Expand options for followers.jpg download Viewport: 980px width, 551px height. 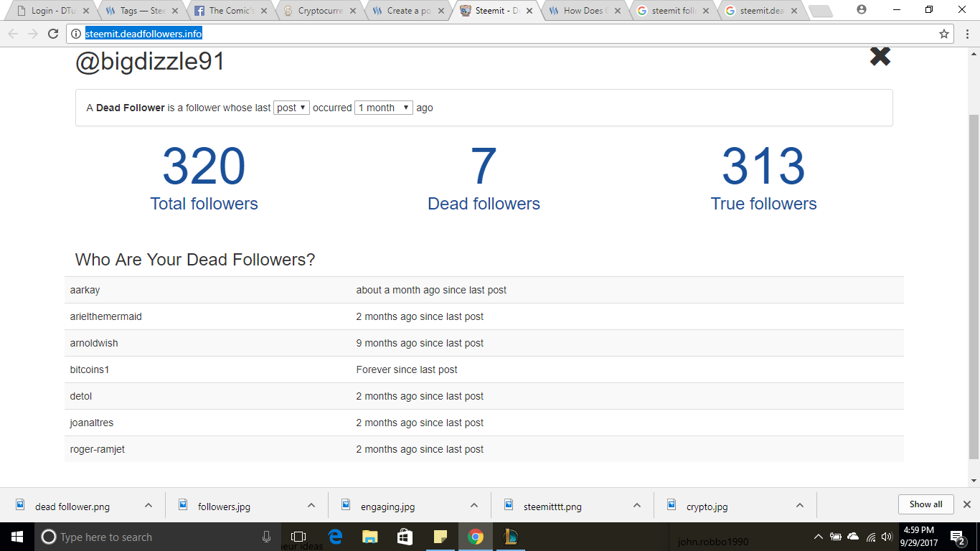pos(311,505)
